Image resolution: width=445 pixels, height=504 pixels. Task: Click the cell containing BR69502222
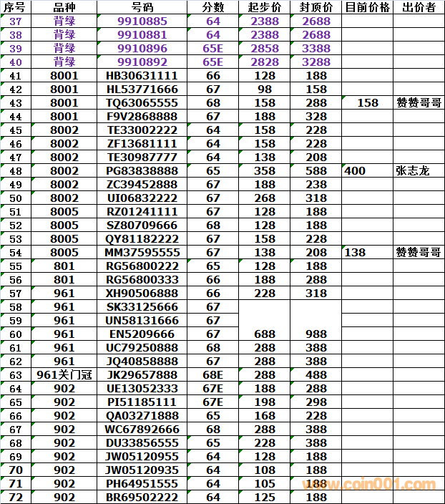[x=142, y=498]
